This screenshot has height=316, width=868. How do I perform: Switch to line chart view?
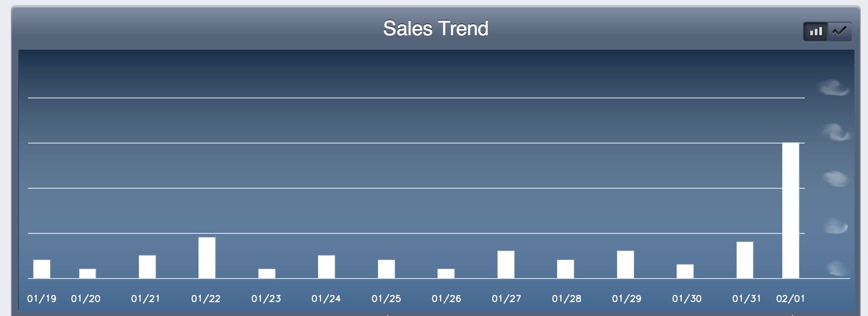coord(840,32)
